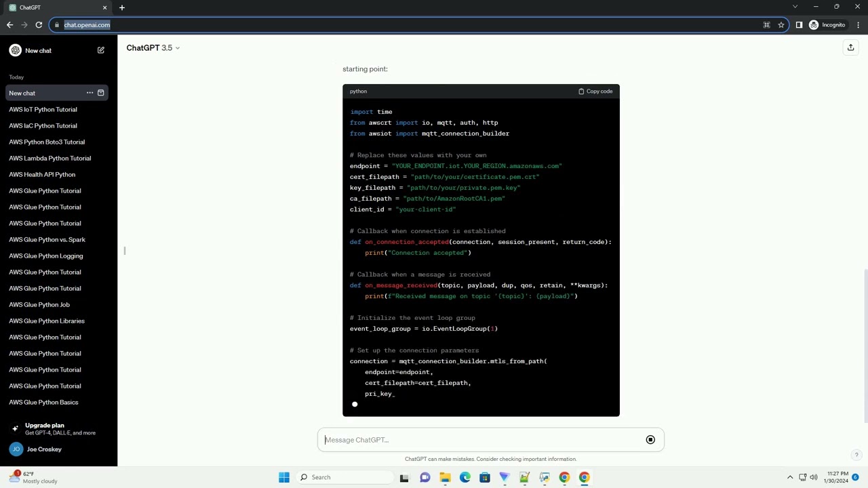Open clock showing 11:27 PM
868x488 pixels.
pos(837,477)
